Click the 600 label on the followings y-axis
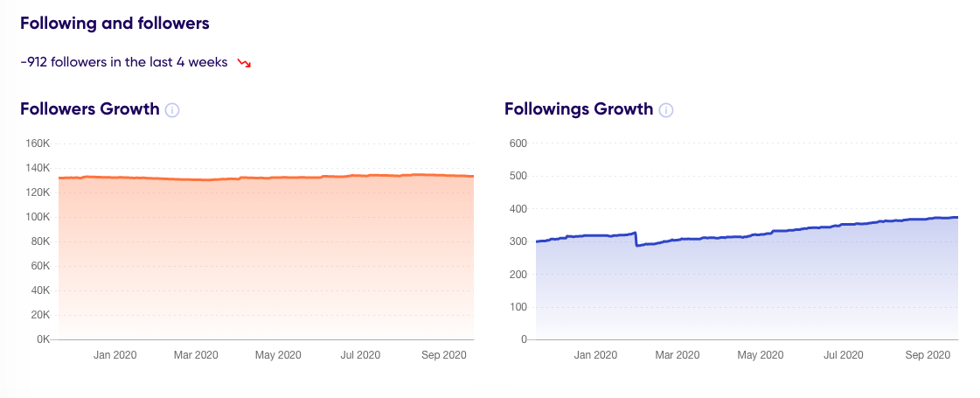The height and width of the screenshot is (398, 980). pyautogui.click(x=518, y=143)
